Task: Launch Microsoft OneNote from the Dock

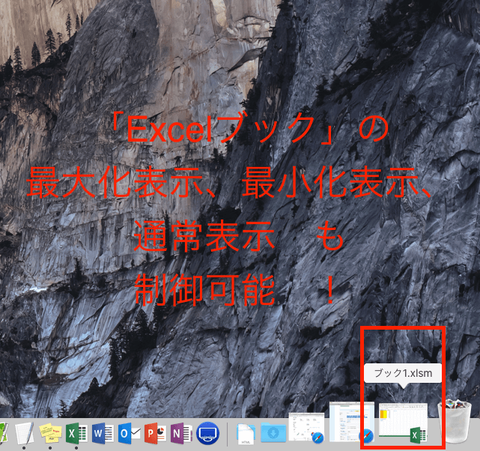Action: tap(181, 433)
